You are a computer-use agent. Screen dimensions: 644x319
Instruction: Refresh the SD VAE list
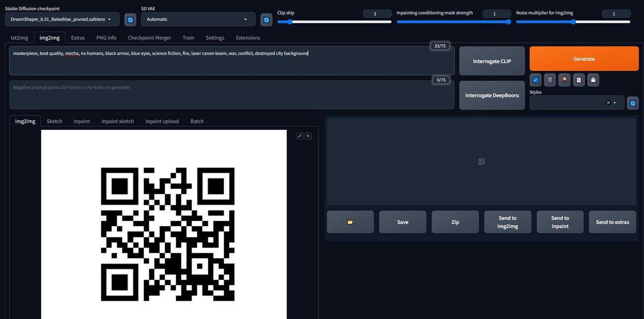[266, 19]
